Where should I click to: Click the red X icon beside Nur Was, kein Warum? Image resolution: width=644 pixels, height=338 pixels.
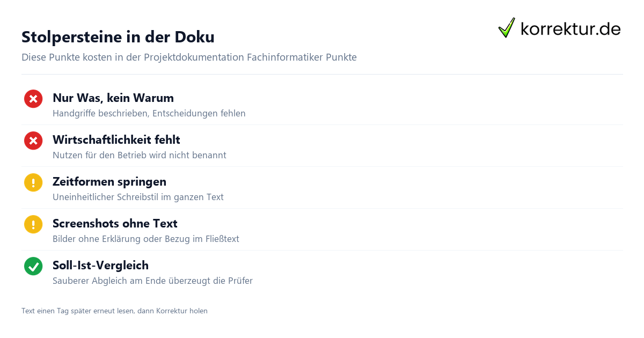[x=33, y=99]
